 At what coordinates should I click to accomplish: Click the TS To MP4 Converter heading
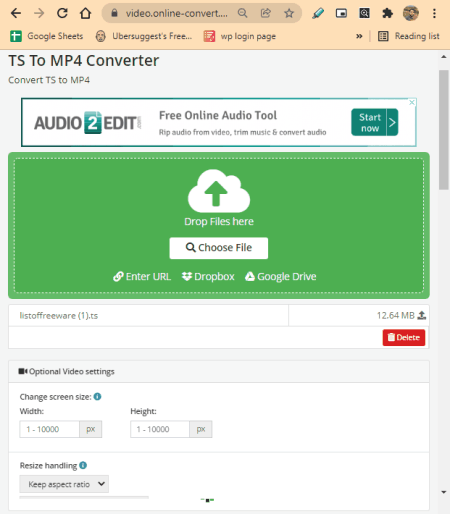[x=84, y=61]
